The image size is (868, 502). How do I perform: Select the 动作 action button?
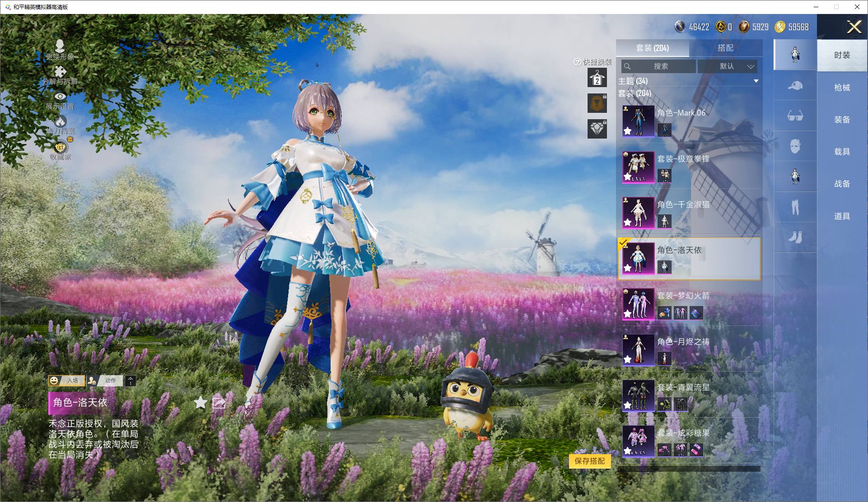[x=105, y=381]
